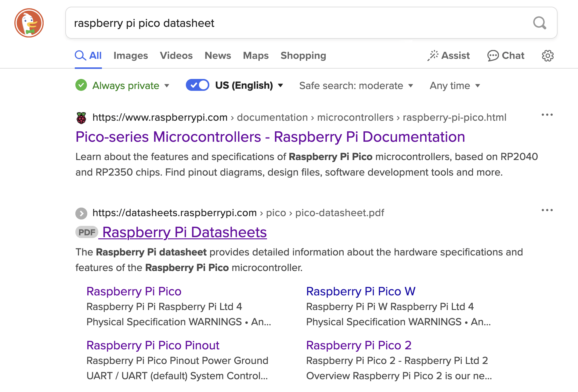Open the Raspberry Pi Pico sublink

134,291
